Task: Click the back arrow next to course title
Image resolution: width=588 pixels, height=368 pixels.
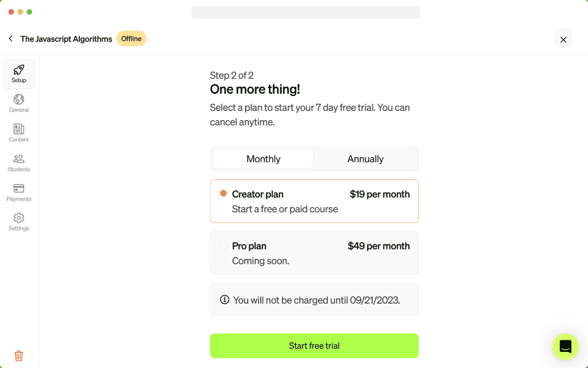Action: (x=10, y=39)
